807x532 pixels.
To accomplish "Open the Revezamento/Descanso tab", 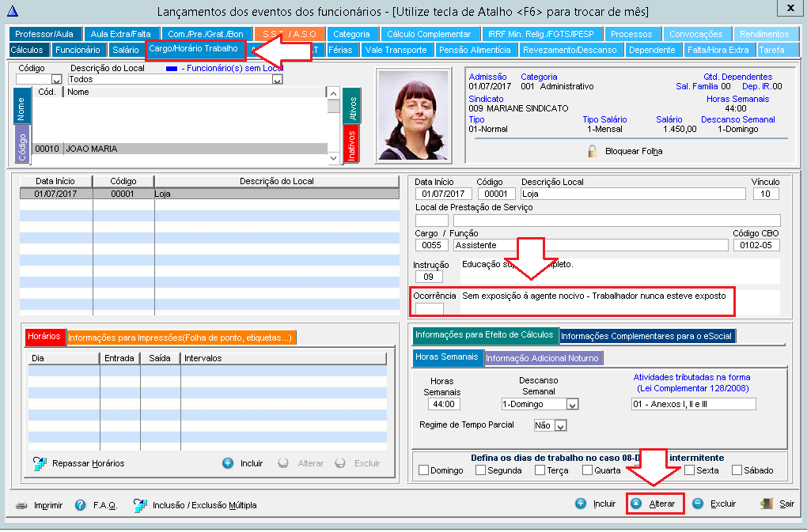I will point(570,50).
